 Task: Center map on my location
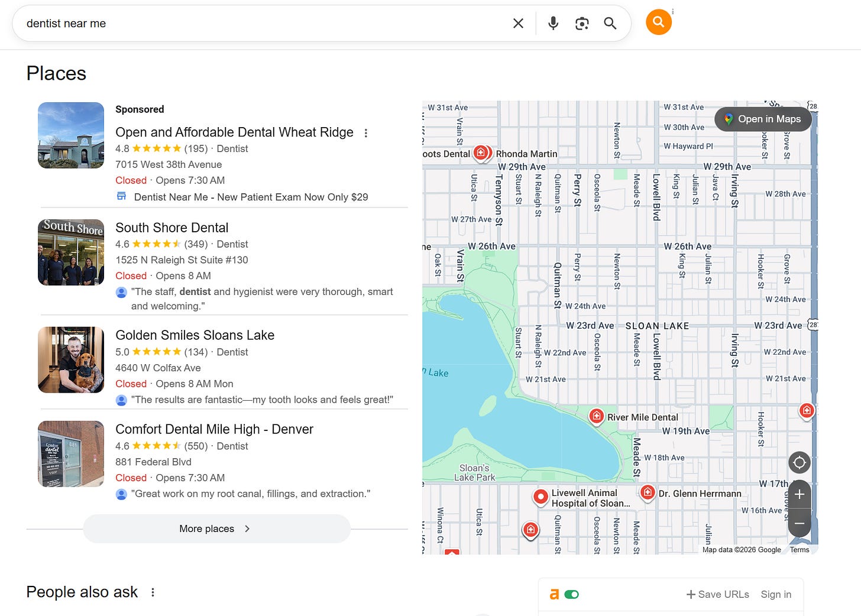coord(799,462)
